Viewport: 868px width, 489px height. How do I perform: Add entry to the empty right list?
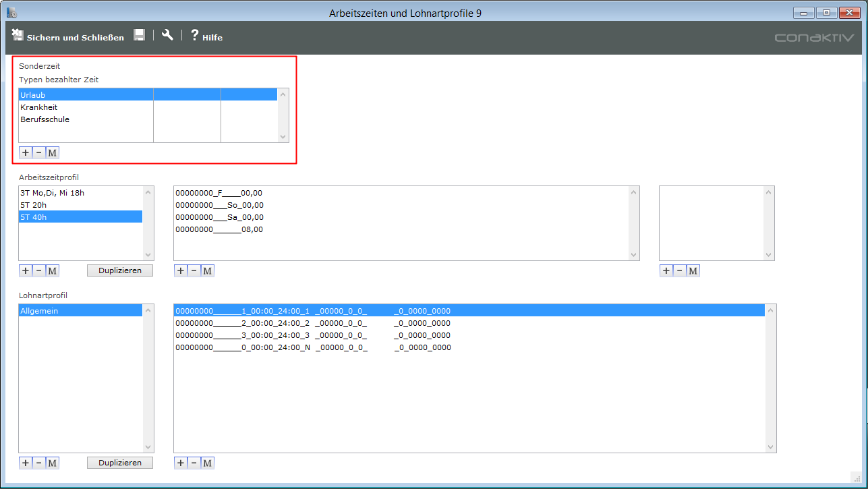click(x=666, y=271)
